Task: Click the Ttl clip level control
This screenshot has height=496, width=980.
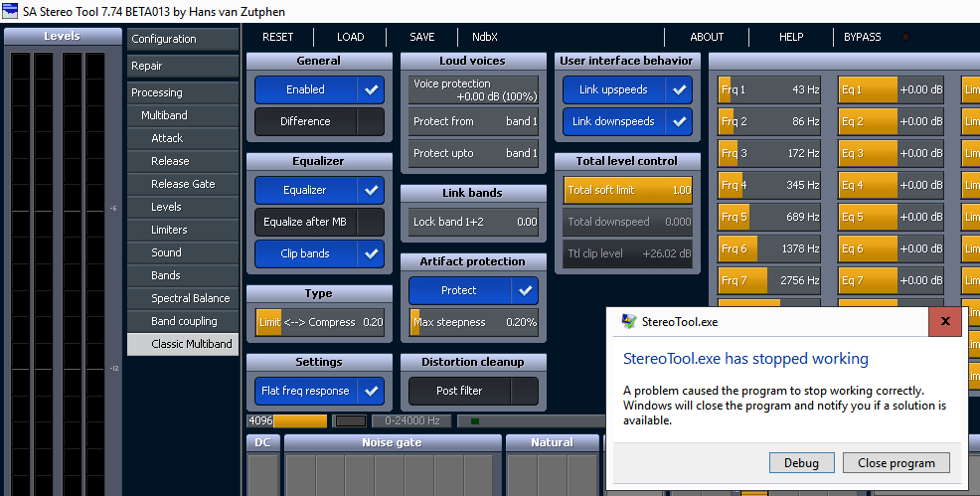Action: coord(627,254)
